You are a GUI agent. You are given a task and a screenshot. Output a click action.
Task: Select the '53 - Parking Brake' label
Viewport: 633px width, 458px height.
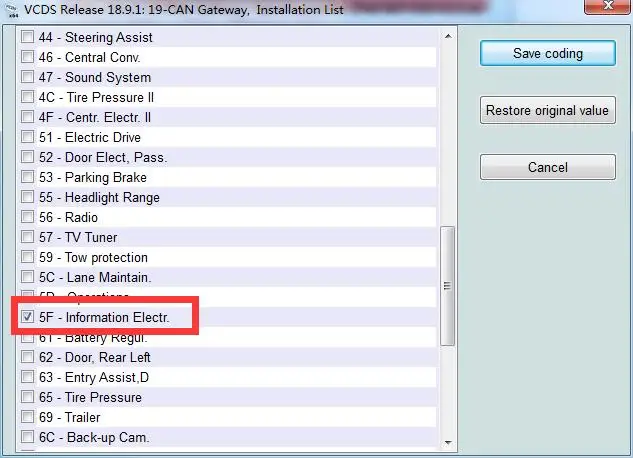tap(93, 177)
